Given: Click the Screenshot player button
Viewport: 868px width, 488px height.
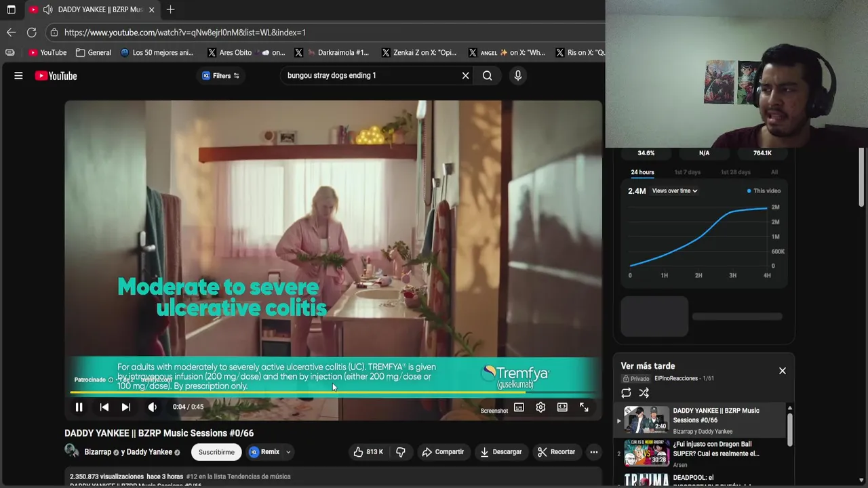Looking at the screenshot, I should [x=494, y=411].
